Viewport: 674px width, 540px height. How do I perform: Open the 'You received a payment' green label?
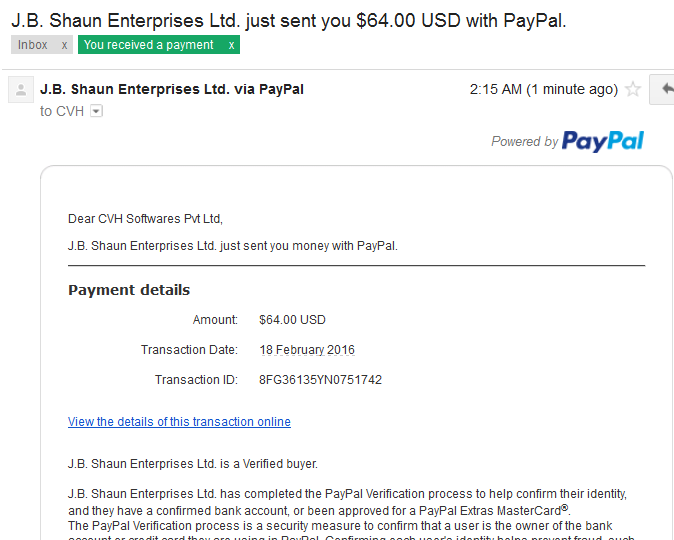coord(148,45)
